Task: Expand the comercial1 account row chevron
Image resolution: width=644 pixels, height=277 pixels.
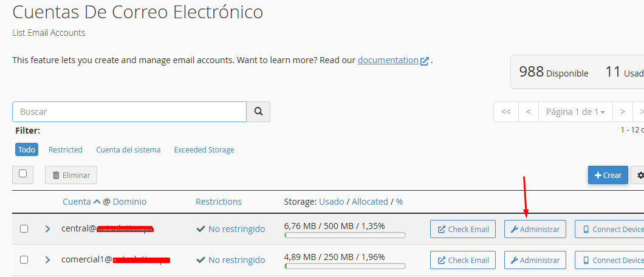Action: click(47, 260)
